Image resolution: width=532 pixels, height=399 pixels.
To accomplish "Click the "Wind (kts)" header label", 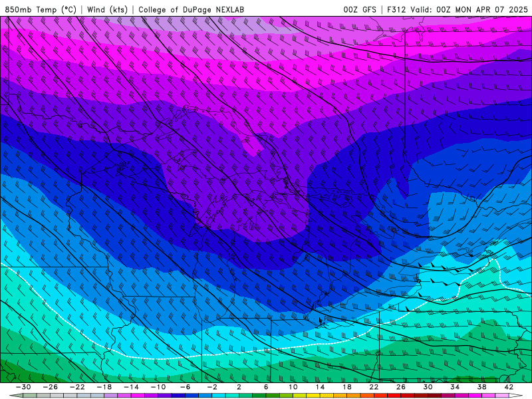I will 107,9.
